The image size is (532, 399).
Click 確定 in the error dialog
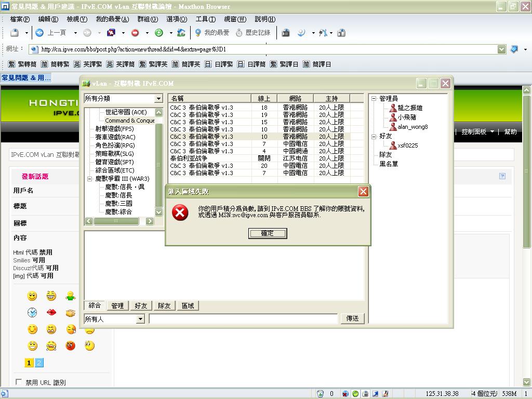[268, 234]
